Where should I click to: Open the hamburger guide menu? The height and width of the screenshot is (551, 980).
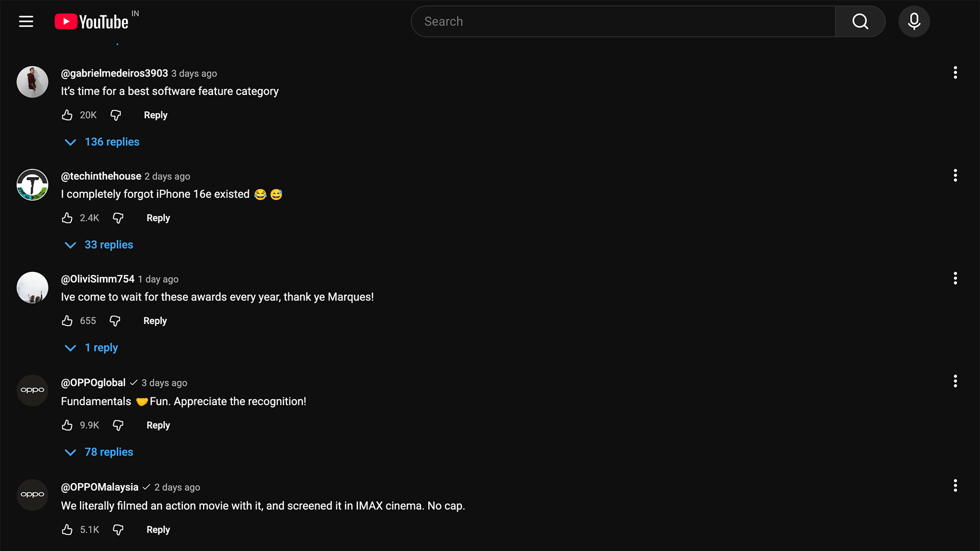26,21
